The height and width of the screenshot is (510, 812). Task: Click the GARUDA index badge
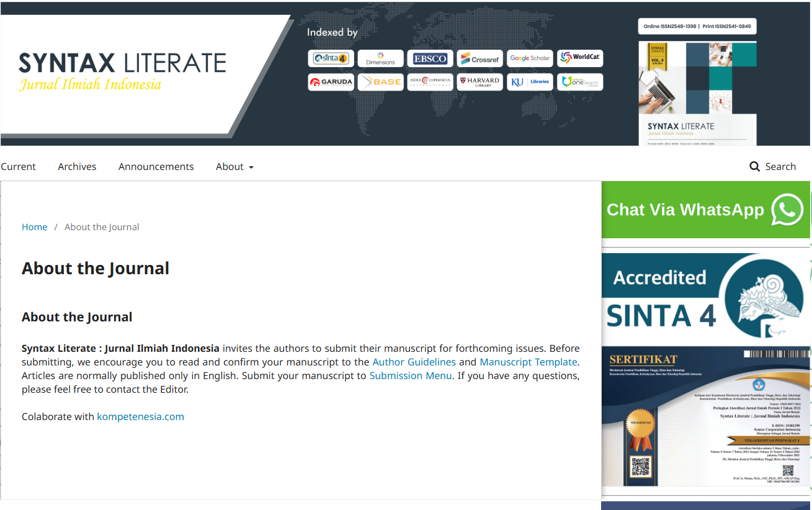[x=331, y=82]
